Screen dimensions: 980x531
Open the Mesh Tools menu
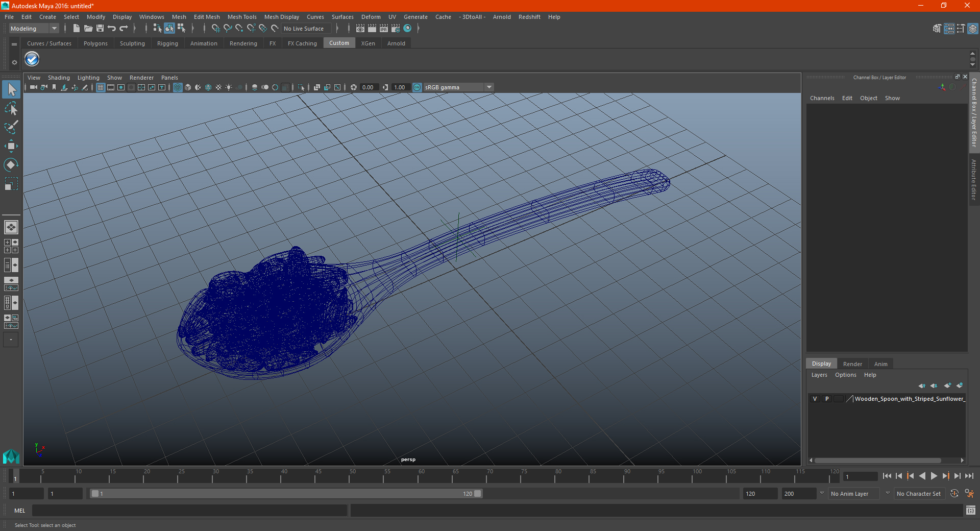(x=242, y=17)
